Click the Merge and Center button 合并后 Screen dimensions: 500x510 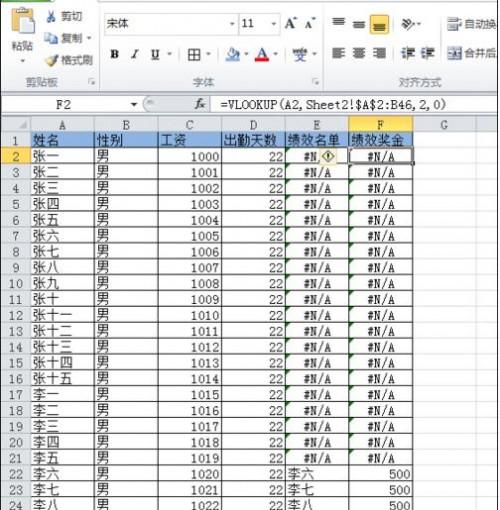[471, 53]
